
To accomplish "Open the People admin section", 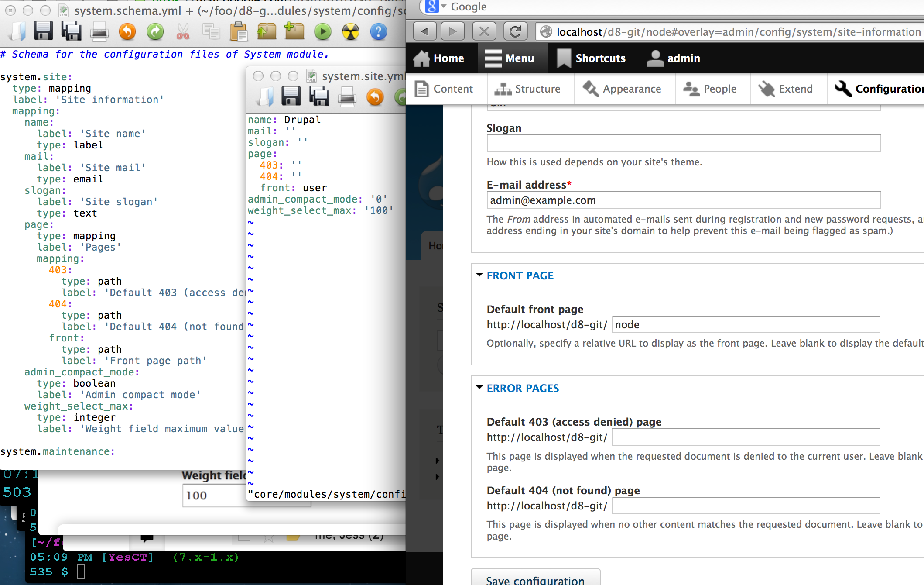I will (x=709, y=89).
